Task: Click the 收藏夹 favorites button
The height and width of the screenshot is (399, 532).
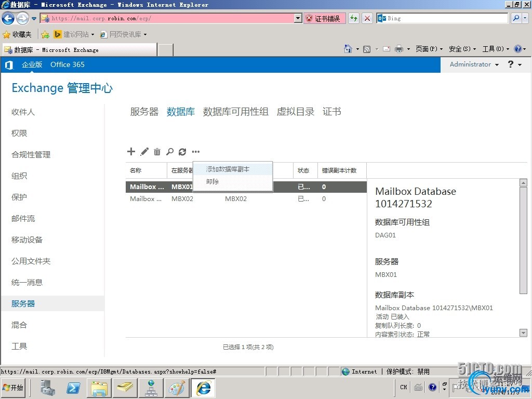Action: click(x=17, y=34)
